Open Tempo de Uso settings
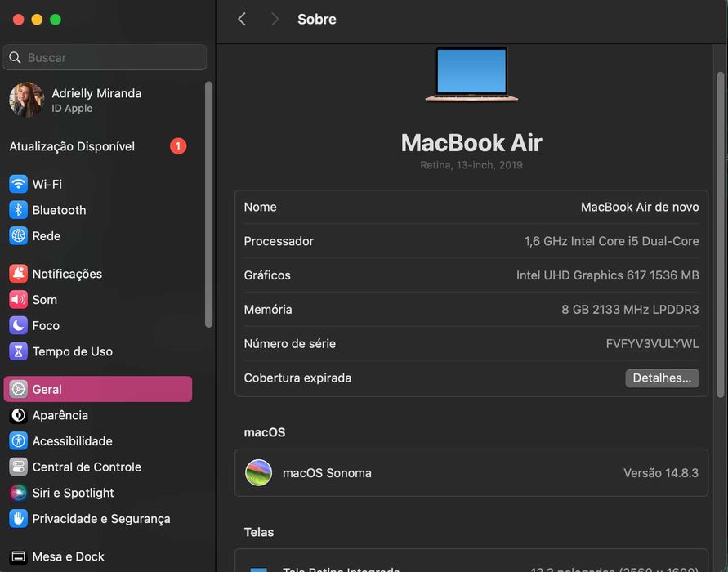 [x=97, y=351]
